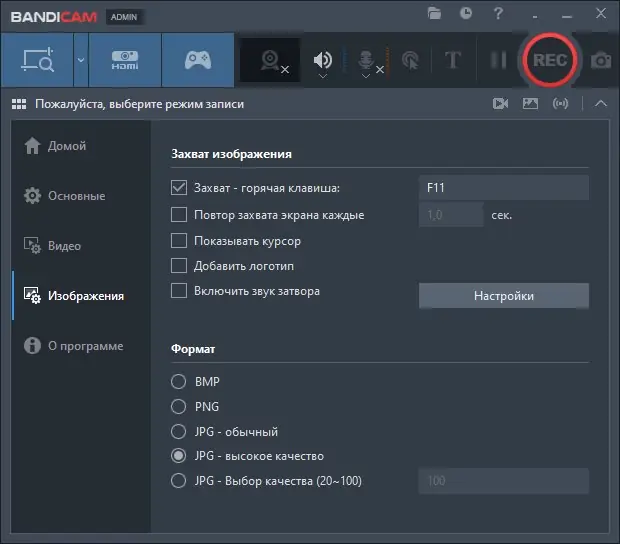Collapse the panel with the up chevron
This screenshot has height=544, width=620.
(601, 104)
